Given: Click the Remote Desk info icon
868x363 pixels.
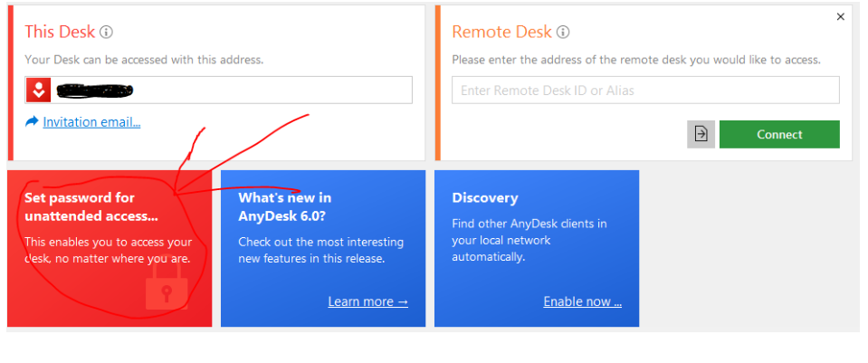Looking at the screenshot, I should (563, 32).
